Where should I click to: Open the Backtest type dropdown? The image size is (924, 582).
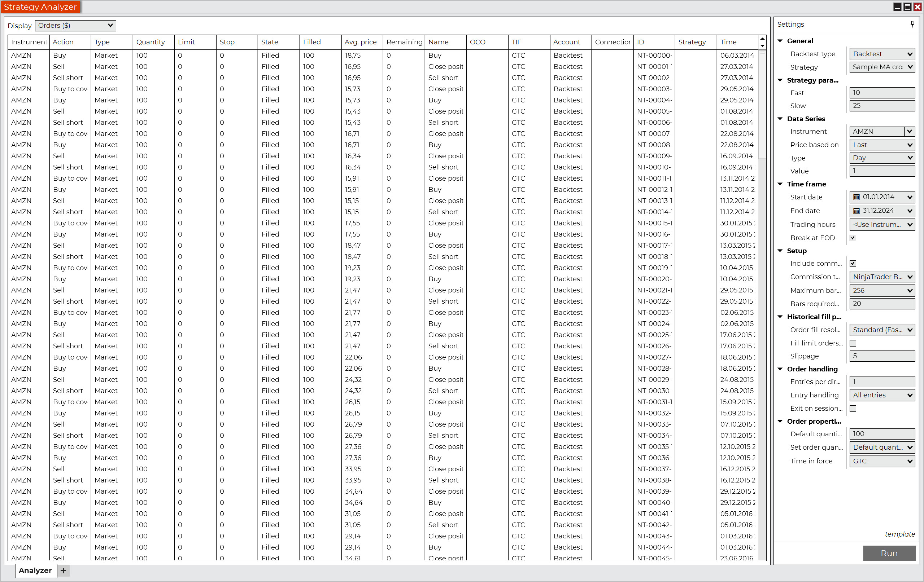[882, 54]
